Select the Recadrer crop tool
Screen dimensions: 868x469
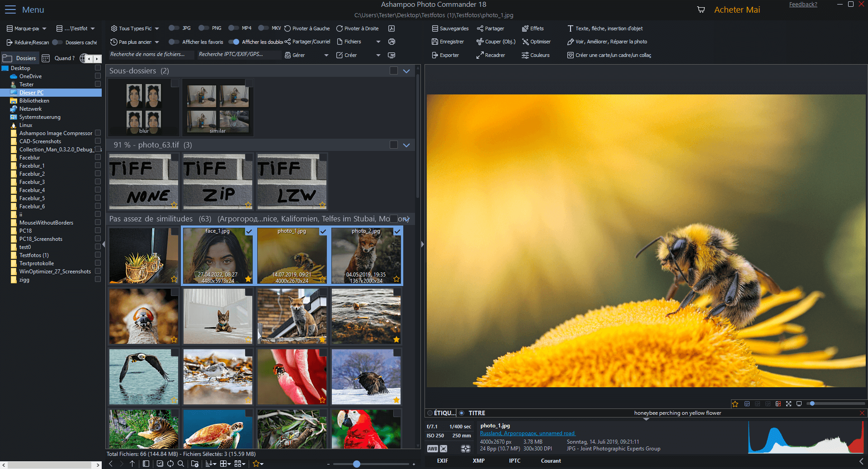[491, 55]
